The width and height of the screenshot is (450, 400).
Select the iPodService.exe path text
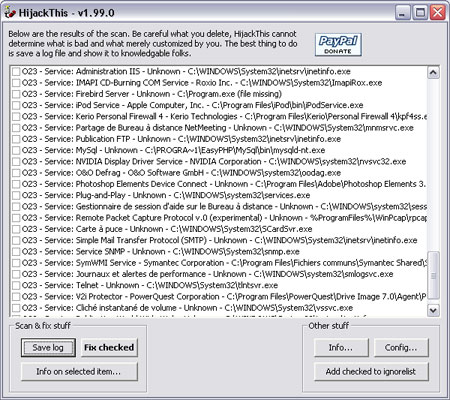coord(288,105)
